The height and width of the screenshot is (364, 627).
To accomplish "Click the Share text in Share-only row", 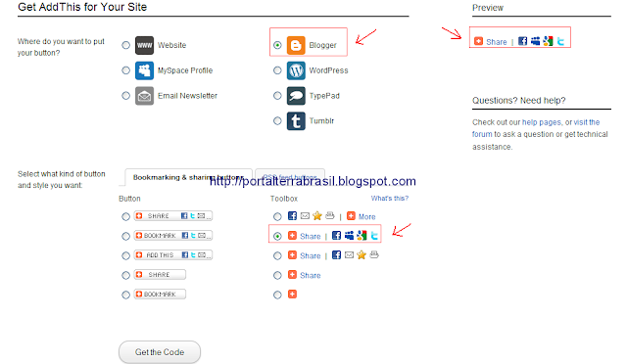I will (x=311, y=275).
